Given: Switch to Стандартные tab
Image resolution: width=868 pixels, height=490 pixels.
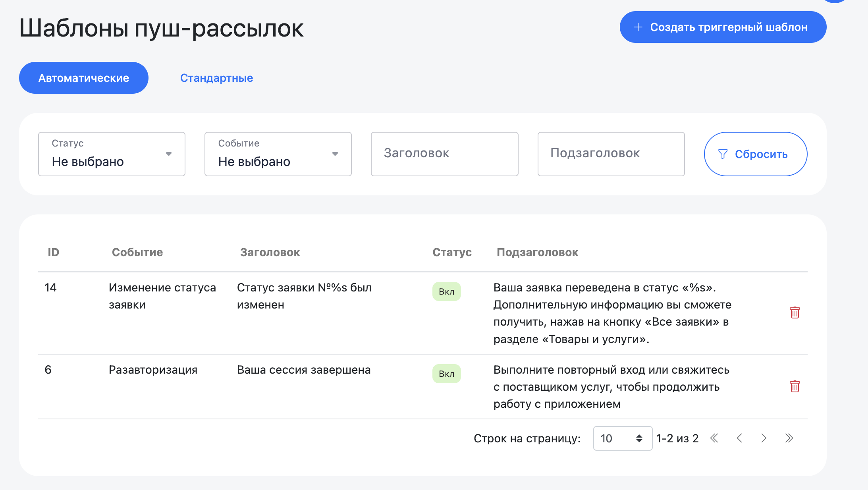Looking at the screenshot, I should point(216,78).
